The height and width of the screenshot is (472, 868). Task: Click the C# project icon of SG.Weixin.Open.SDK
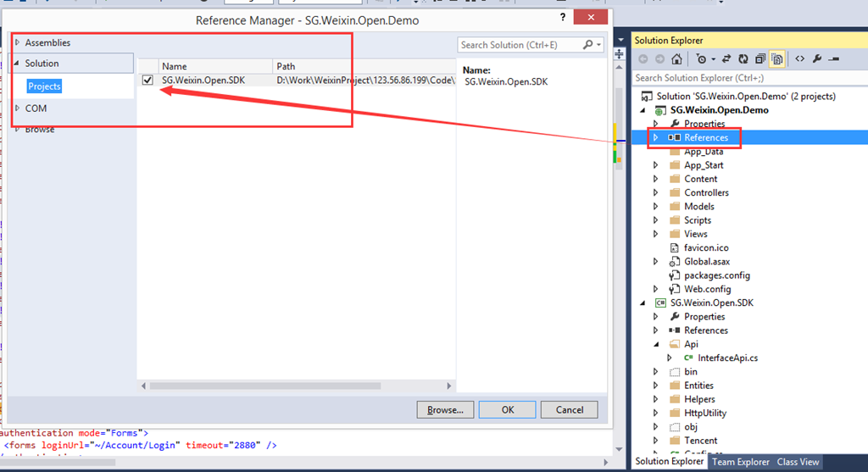660,303
